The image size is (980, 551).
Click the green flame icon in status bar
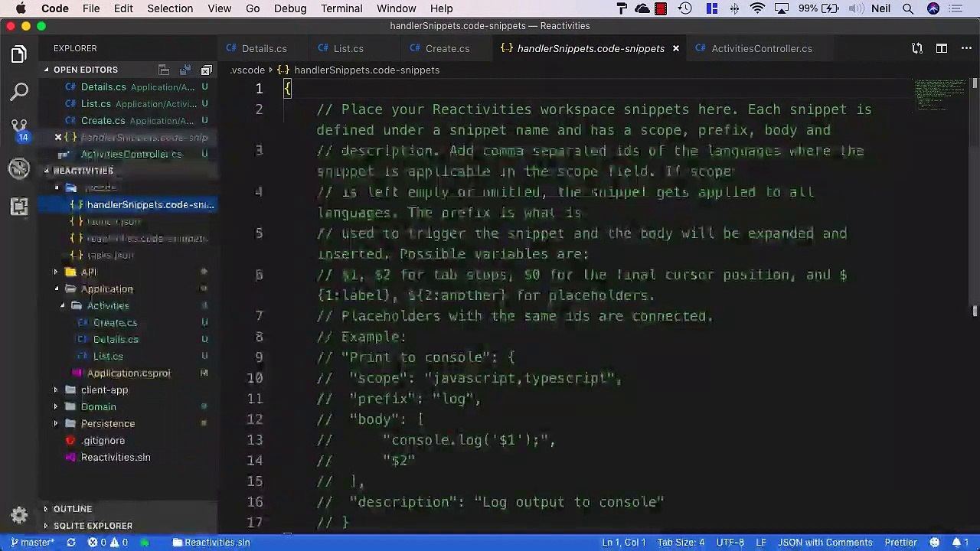[145, 542]
